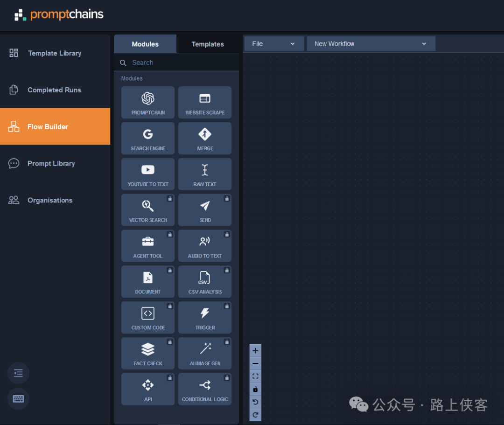The image size is (504, 425).
Task: Click the Trigger module lock badge
Action: (227, 306)
